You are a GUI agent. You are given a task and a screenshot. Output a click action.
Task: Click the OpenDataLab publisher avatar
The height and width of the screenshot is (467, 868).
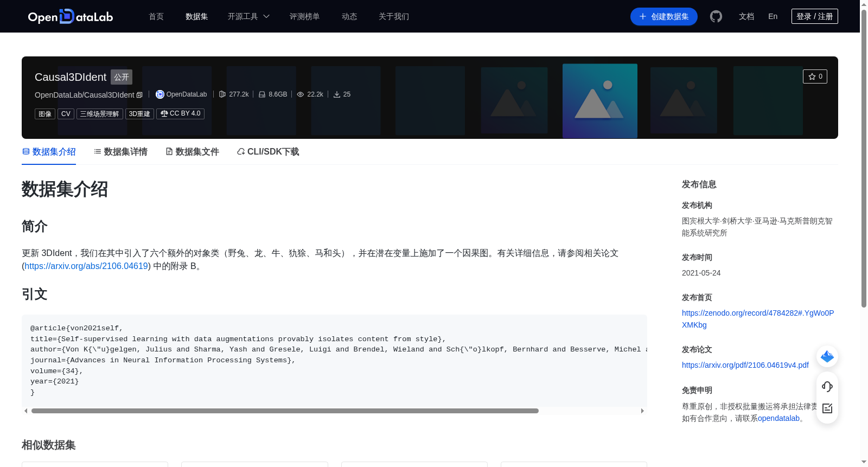(x=159, y=94)
